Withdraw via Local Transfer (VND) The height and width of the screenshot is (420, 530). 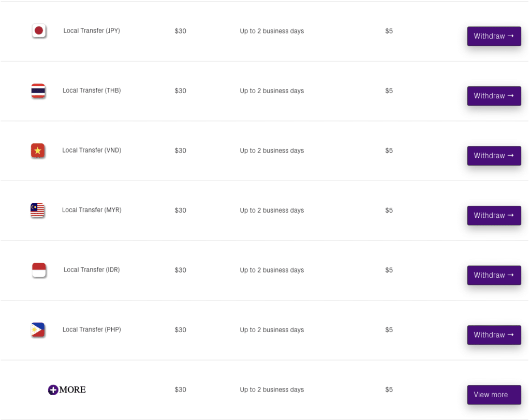[x=494, y=156]
